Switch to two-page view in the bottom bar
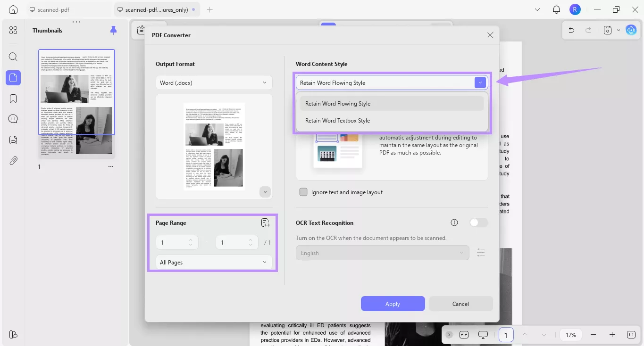The height and width of the screenshot is (346, 644). click(x=464, y=335)
